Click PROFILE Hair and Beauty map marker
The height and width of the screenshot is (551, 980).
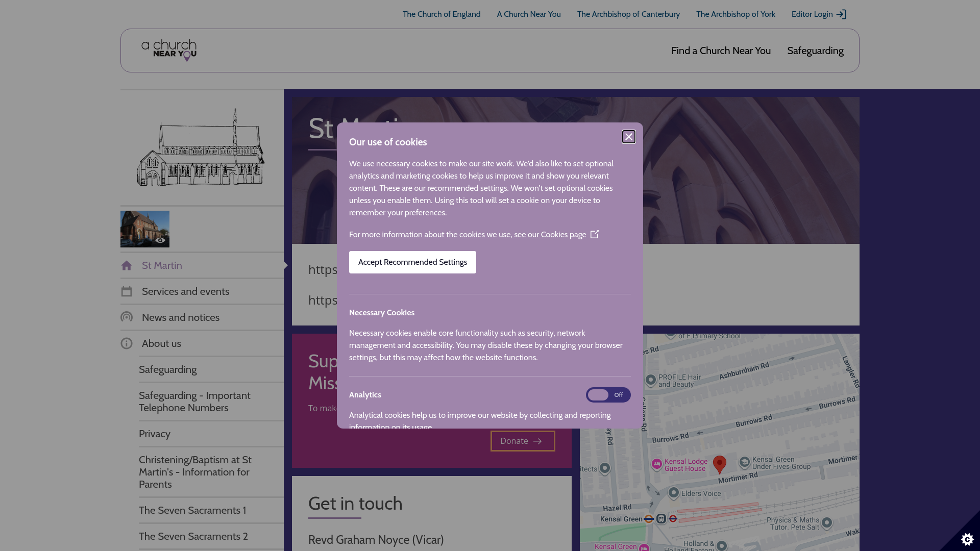[x=651, y=380]
